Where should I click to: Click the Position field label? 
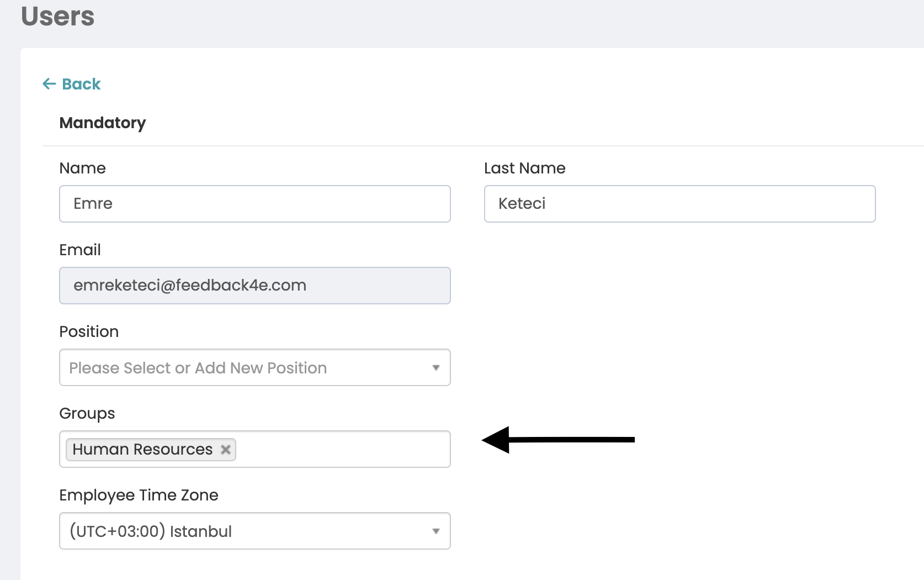point(89,331)
